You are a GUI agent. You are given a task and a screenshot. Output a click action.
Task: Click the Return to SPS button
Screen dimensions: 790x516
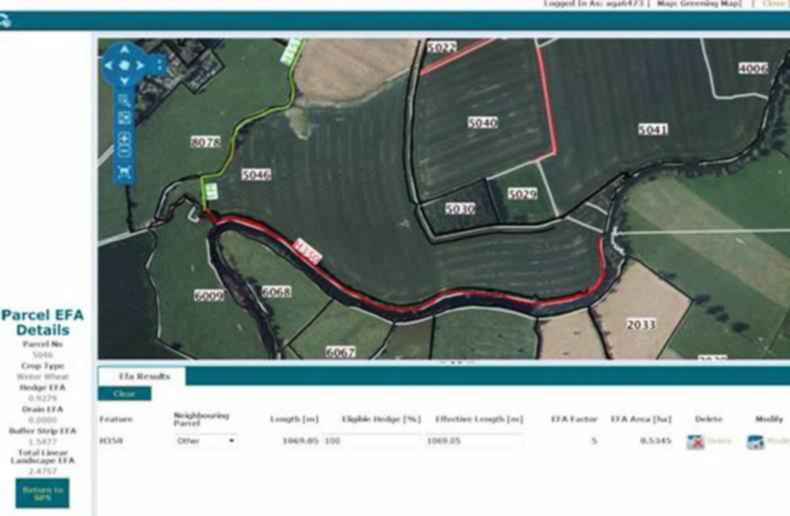pos(42,493)
